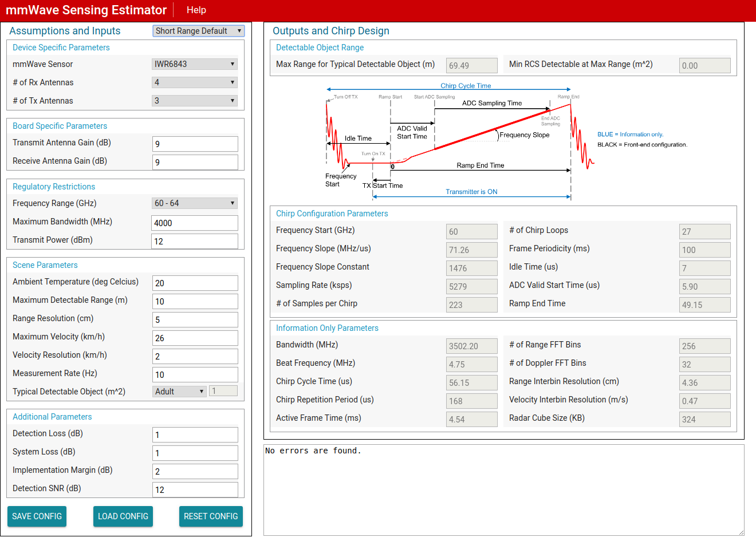Select the Transmit Power (dBm) field
756x553 pixels.
[195, 241]
